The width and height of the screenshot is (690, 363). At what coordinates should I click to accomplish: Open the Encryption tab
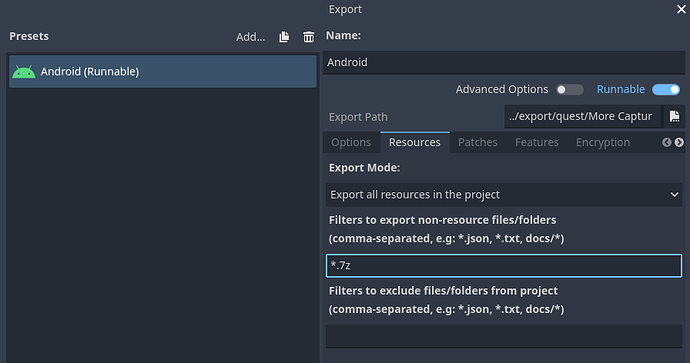coord(603,143)
